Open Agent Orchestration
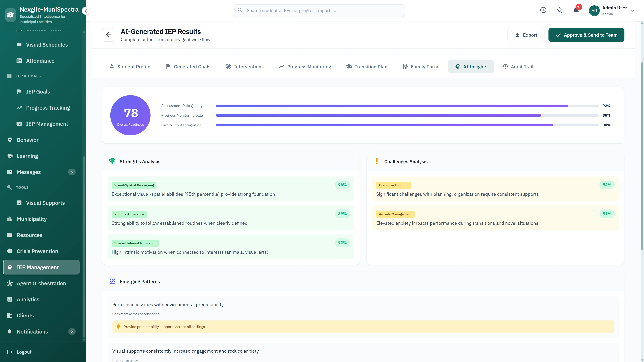This screenshot has height=362, width=644. [x=41, y=283]
